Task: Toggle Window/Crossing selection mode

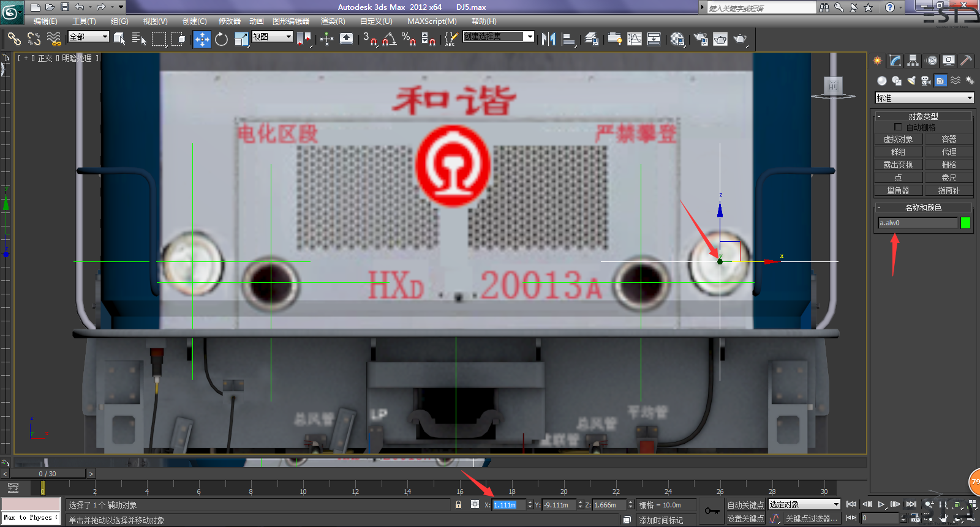Action: (179, 39)
